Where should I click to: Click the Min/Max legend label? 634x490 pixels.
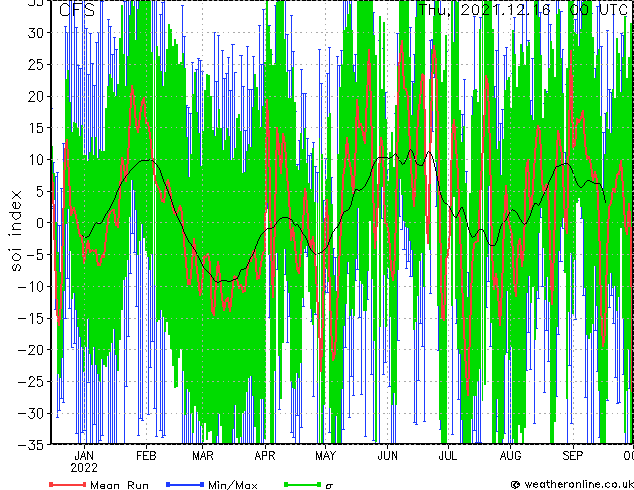pyautogui.click(x=232, y=485)
